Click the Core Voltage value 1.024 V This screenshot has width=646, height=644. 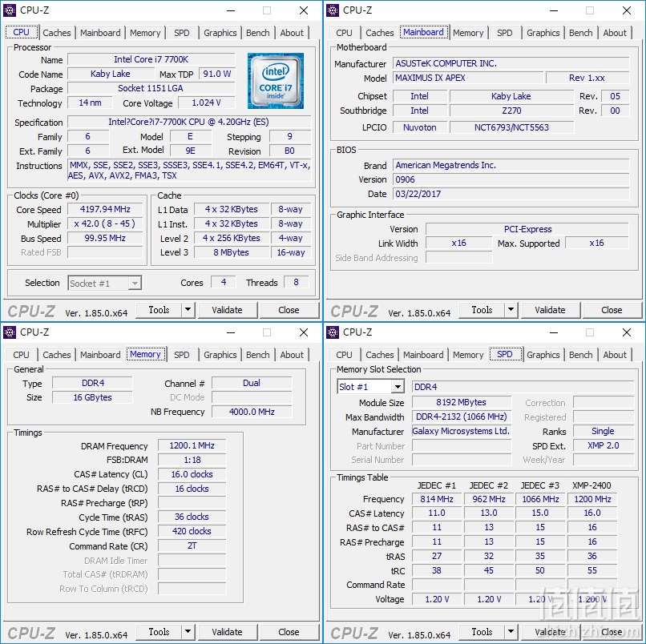coord(207,103)
